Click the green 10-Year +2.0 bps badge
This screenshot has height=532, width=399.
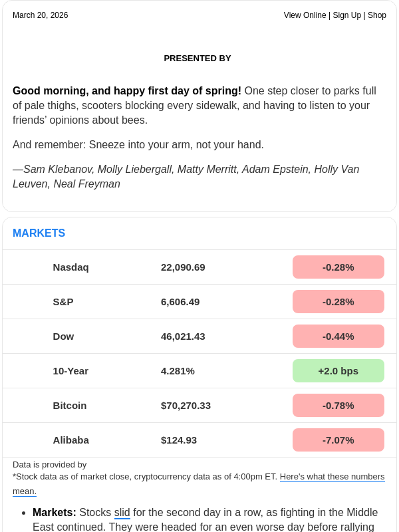(338, 370)
